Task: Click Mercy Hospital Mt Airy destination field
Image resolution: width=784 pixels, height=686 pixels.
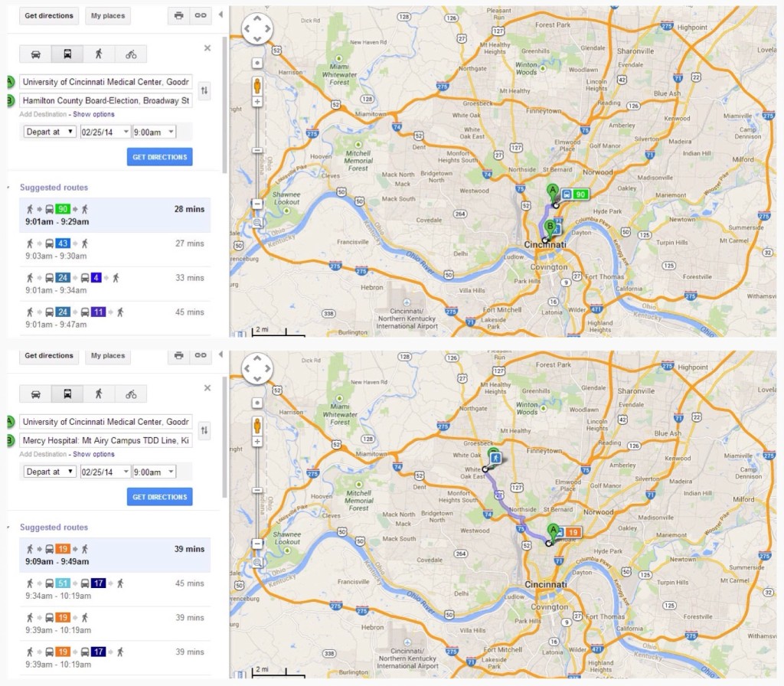Action: click(x=106, y=440)
